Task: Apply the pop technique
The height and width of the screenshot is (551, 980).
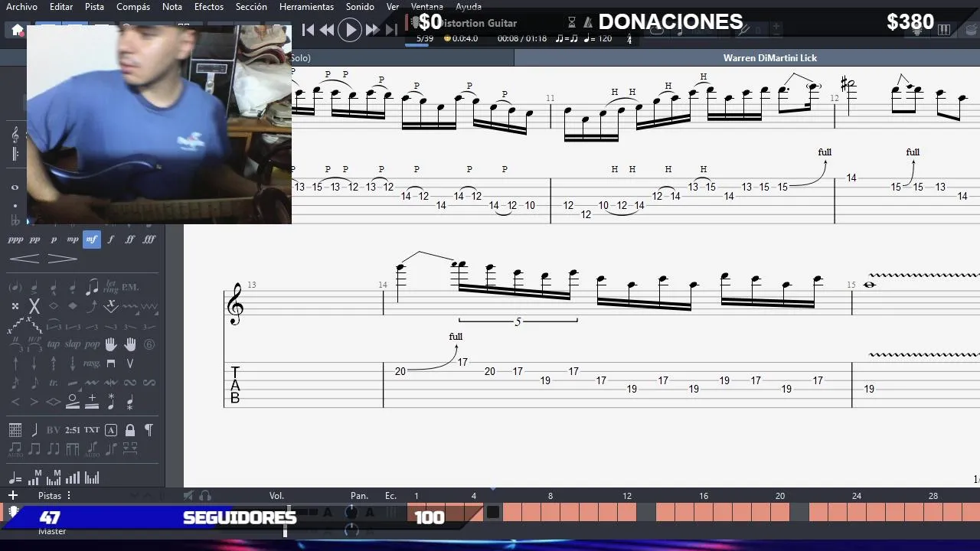Action: (x=92, y=344)
